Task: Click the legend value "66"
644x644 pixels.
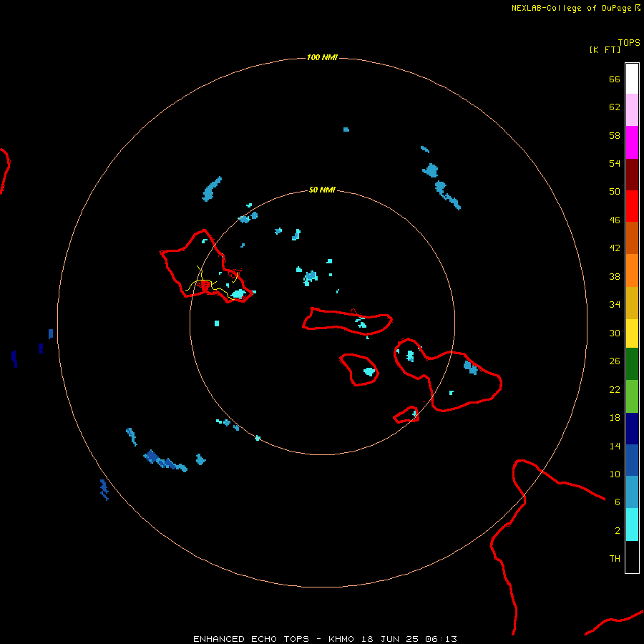Action: pos(615,79)
